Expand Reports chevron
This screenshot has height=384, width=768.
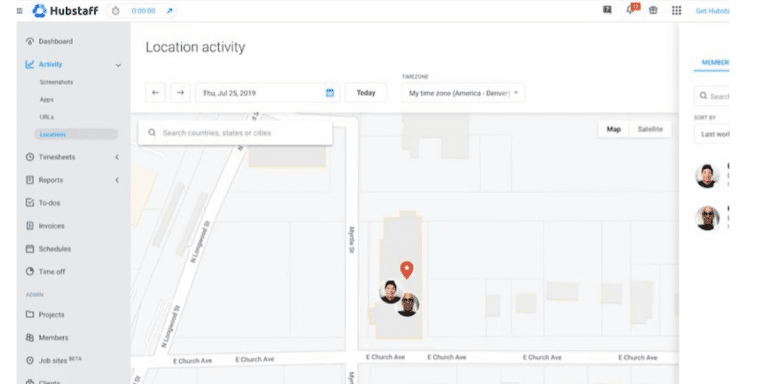(117, 180)
